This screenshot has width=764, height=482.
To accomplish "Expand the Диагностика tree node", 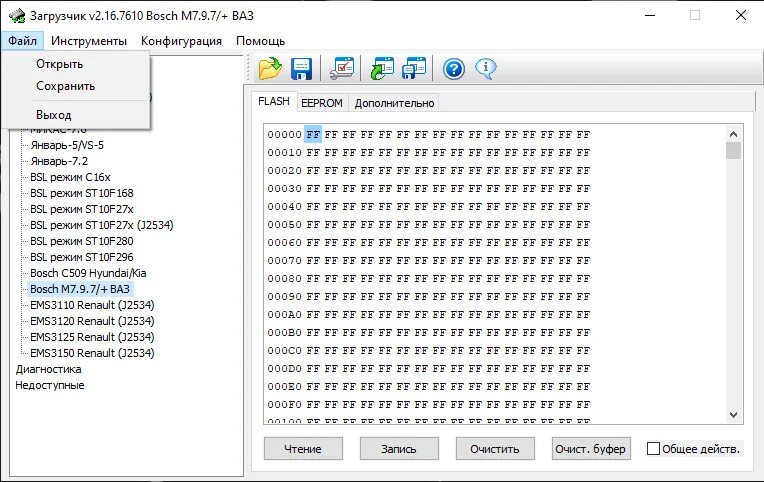I will pyautogui.click(x=48, y=369).
